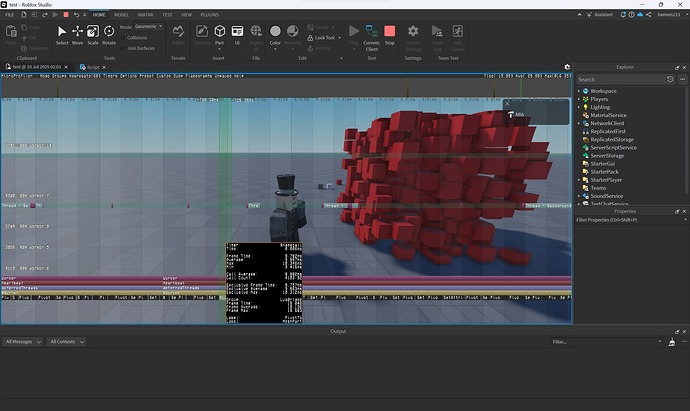Viewport: 690px width, 411px height.
Task: Stop the running playtest
Action: (x=389, y=35)
